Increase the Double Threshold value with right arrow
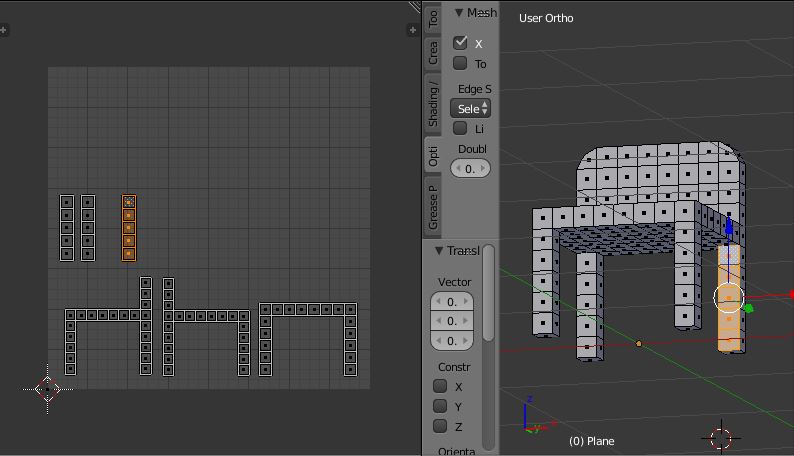The image size is (794, 456). (483, 169)
